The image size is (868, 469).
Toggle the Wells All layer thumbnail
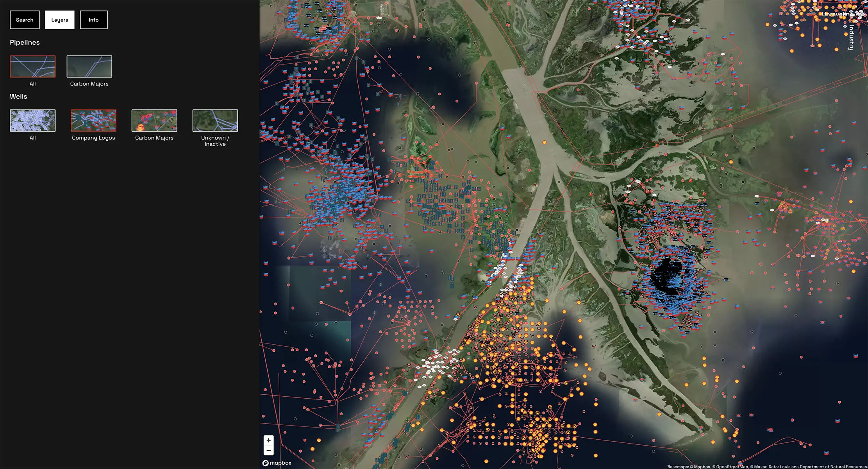click(x=32, y=120)
